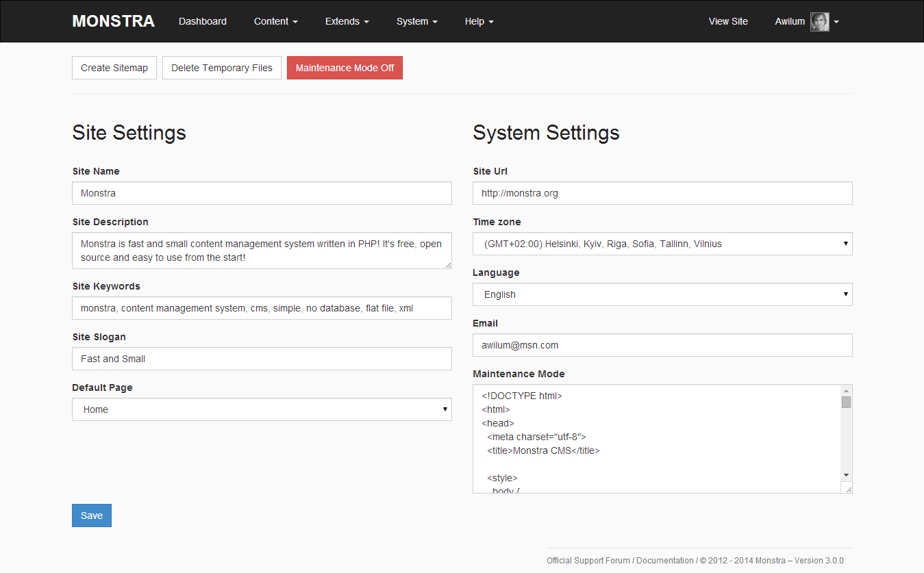
Task: Open the Help menu
Action: coord(479,21)
